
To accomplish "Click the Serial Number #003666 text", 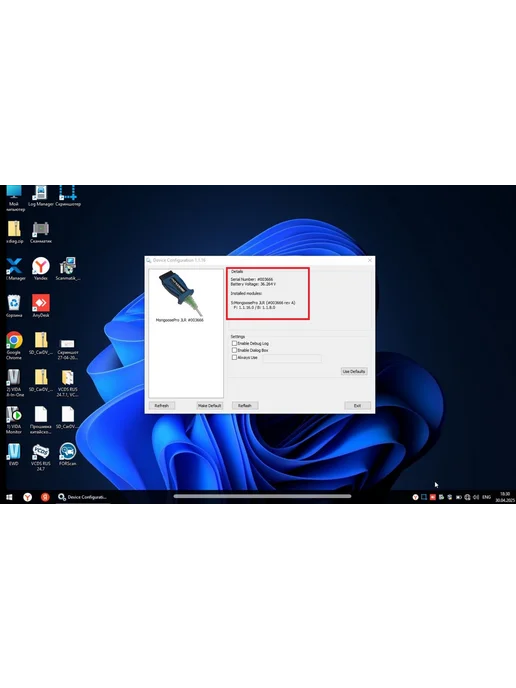I will pos(252,280).
